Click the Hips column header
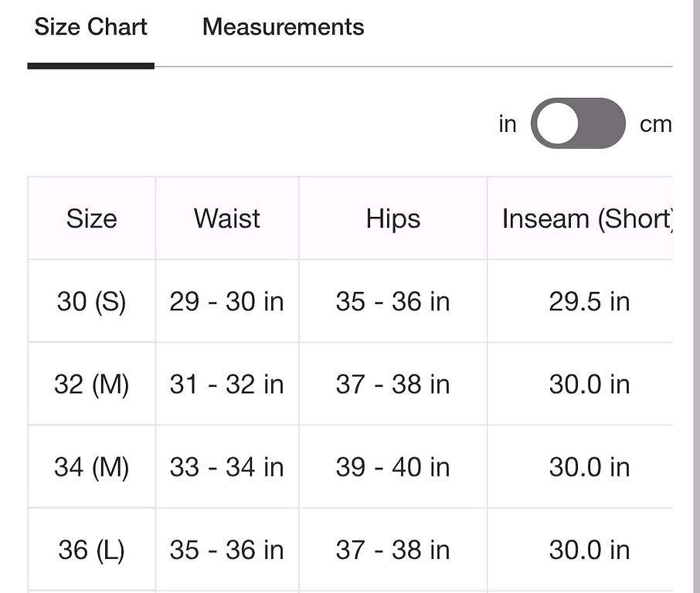This screenshot has width=700, height=593. coord(392,219)
